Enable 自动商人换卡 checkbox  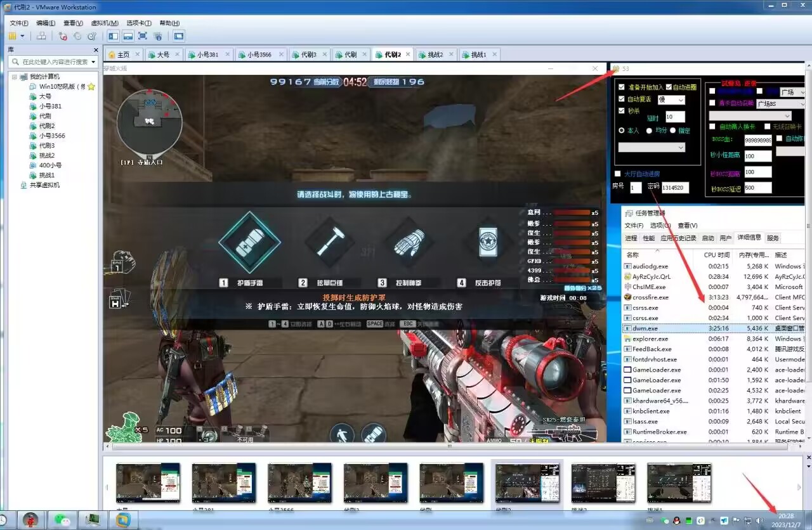tap(712, 126)
